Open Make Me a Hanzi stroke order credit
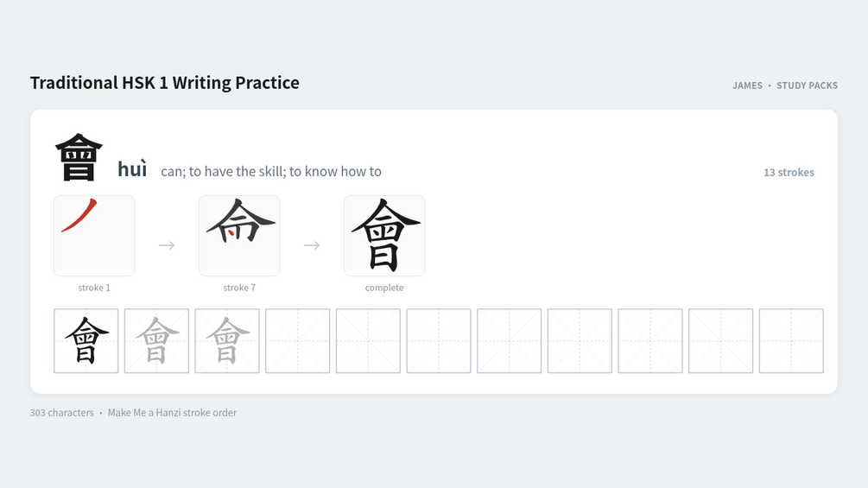Image resolution: width=868 pixels, height=488 pixels. 172,413
